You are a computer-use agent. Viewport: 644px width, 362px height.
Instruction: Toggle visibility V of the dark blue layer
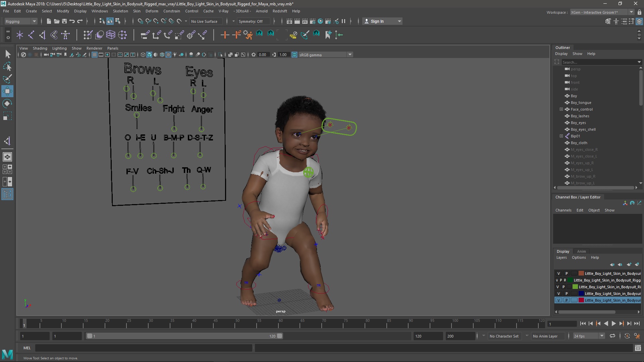pyautogui.click(x=558, y=294)
